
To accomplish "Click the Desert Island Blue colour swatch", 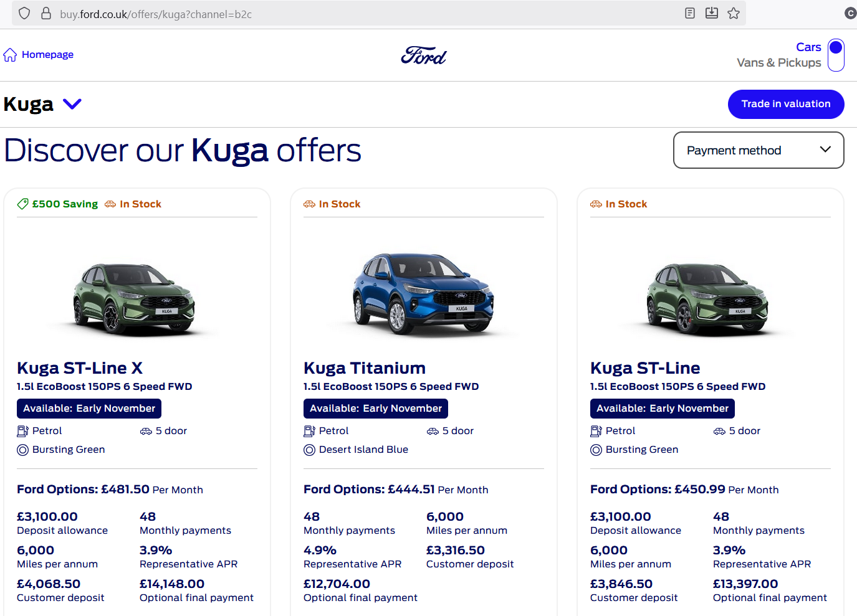I will click(310, 450).
